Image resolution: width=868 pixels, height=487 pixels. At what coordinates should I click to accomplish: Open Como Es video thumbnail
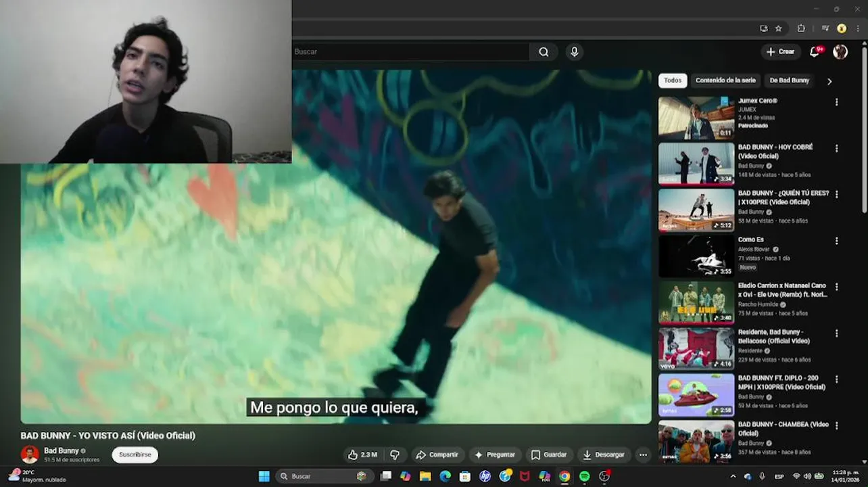point(696,256)
